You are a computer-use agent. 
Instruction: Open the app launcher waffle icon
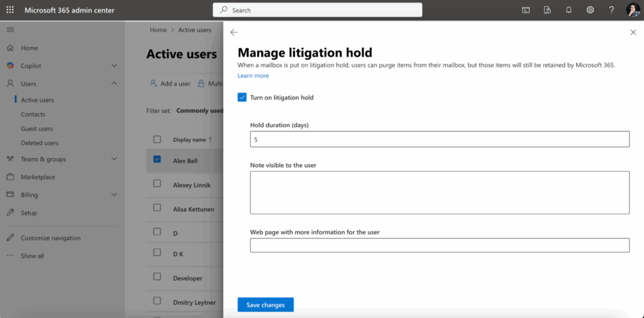(10, 10)
